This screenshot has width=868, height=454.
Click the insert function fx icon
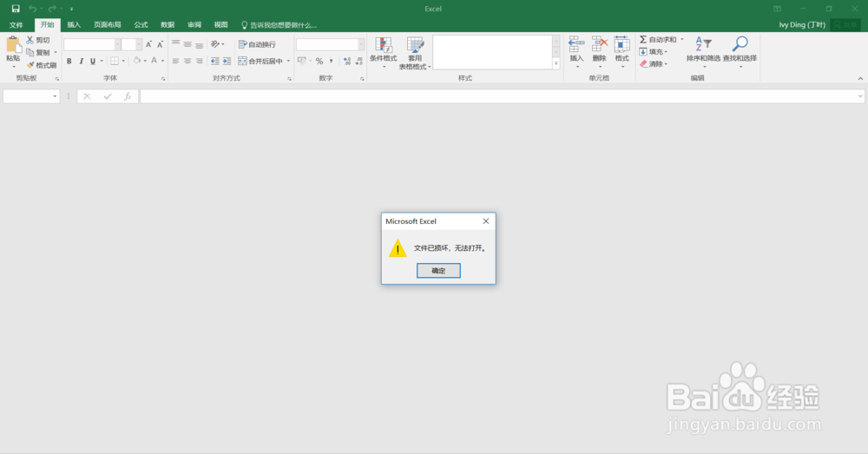click(x=128, y=96)
